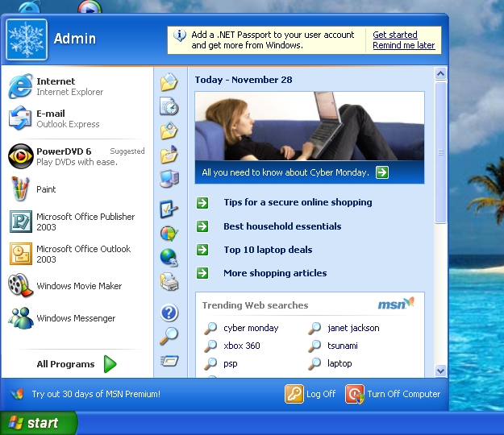Launch Windows Movie Maker
This screenshot has width=504, height=435.
[77, 286]
